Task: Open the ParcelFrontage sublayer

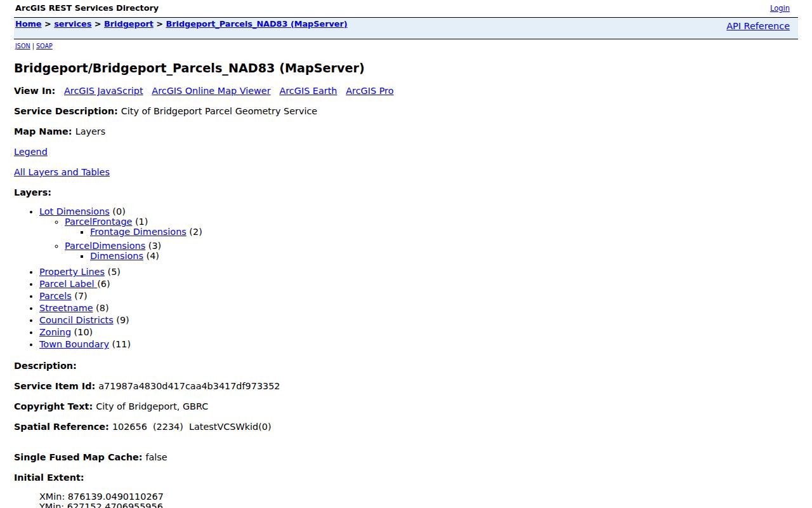Action: click(x=98, y=222)
